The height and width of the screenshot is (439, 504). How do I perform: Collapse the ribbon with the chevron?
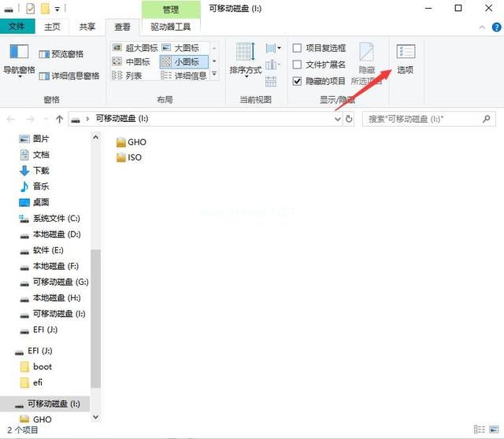pyautogui.click(x=480, y=26)
